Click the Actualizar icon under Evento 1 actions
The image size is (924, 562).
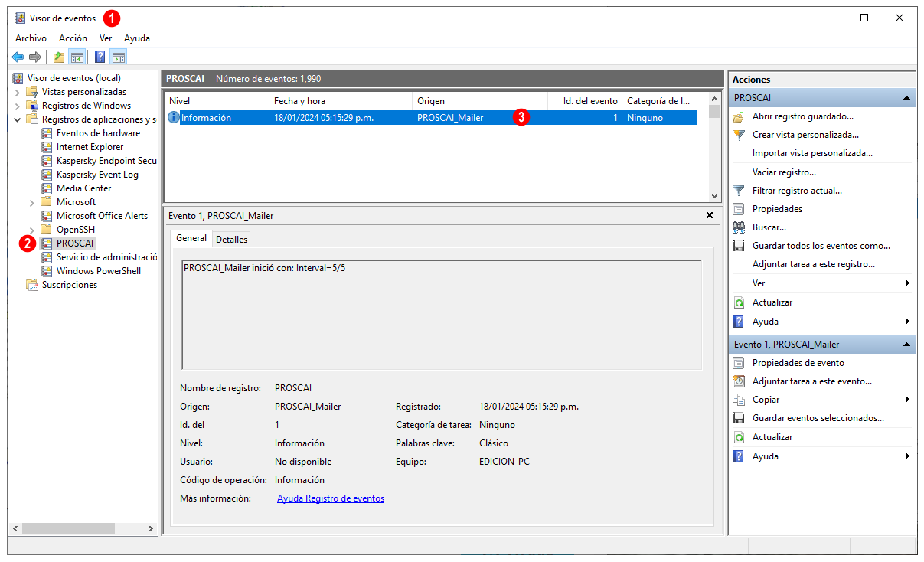click(x=739, y=437)
